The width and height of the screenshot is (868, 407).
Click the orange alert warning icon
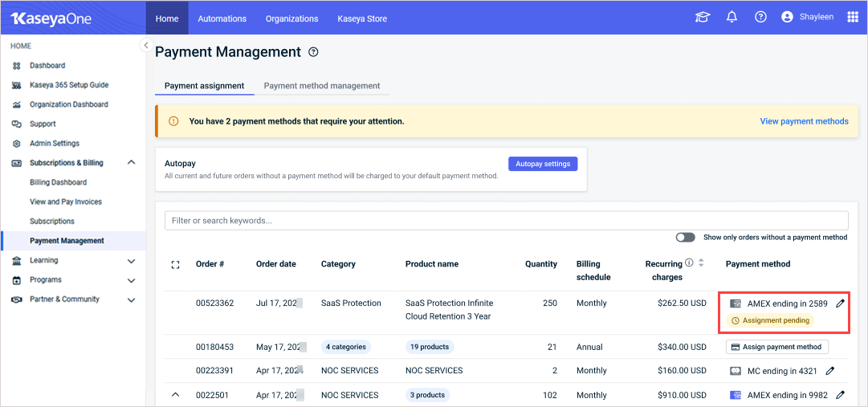point(173,120)
